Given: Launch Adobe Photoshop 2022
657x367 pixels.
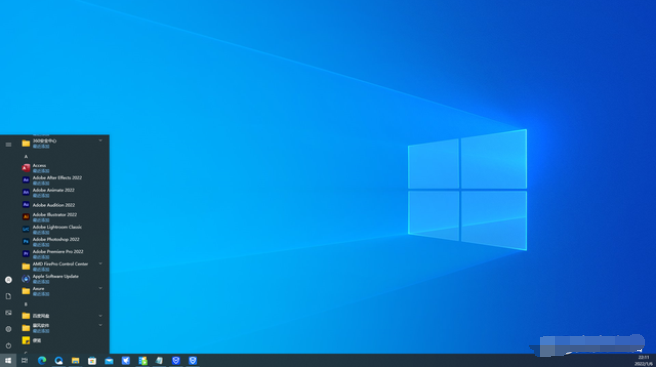Looking at the screenshot, I should coord(63,242).
